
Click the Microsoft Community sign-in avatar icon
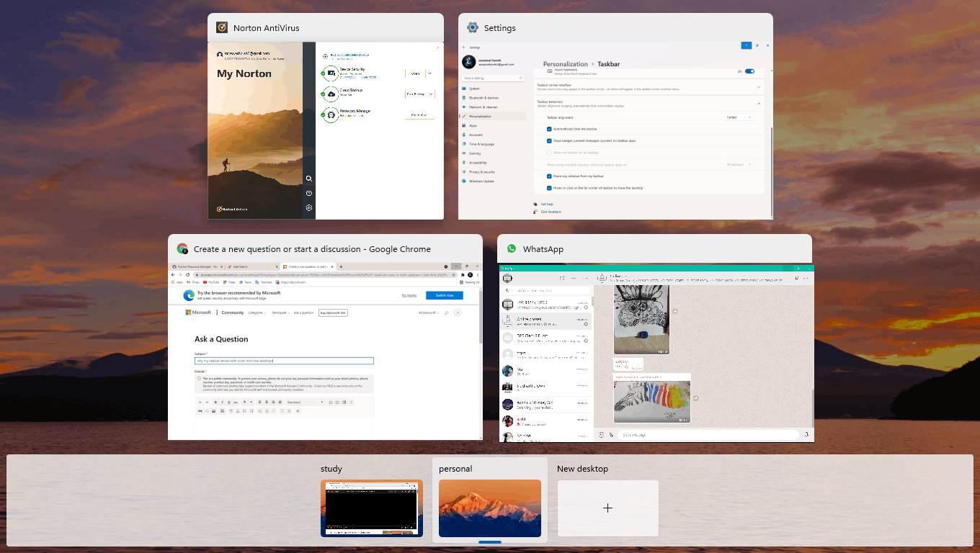pos(458,313)
